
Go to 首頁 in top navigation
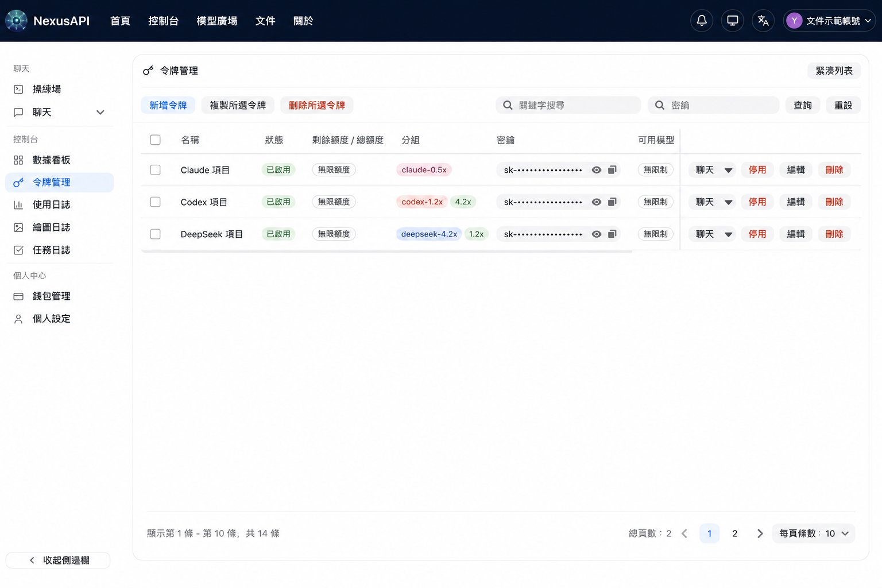(120, 21)
